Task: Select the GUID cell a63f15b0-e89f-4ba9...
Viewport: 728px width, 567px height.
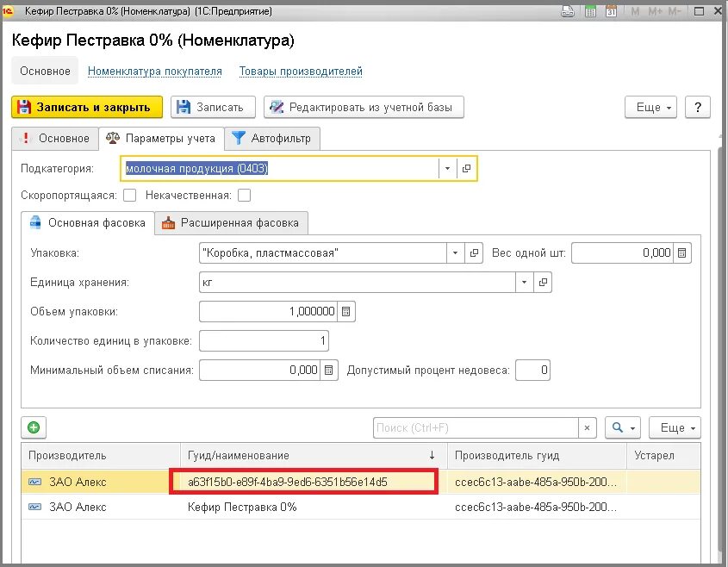Action: [x=303, y=482]
